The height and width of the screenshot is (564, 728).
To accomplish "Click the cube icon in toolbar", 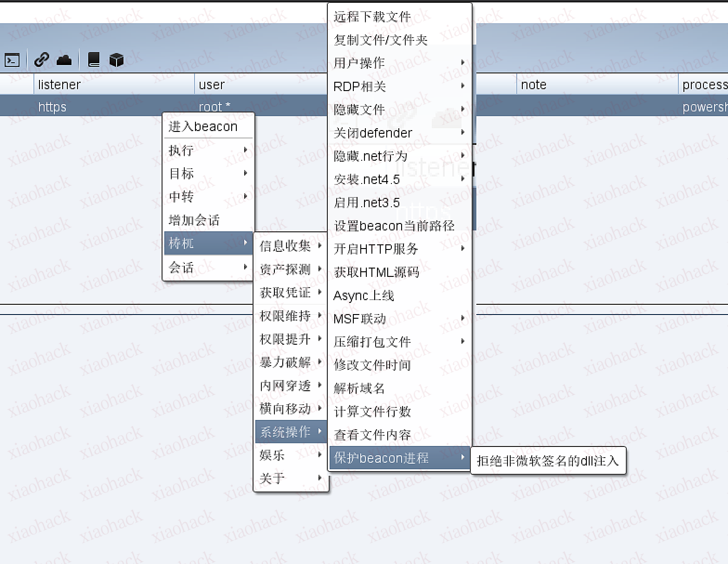I will click(116, 59).
